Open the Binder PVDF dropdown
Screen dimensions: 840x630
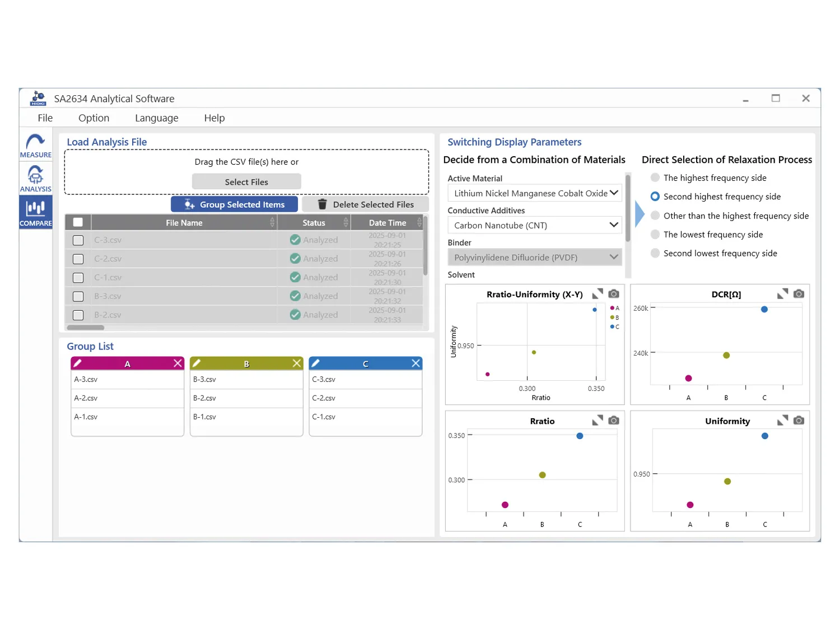(535, 258)
